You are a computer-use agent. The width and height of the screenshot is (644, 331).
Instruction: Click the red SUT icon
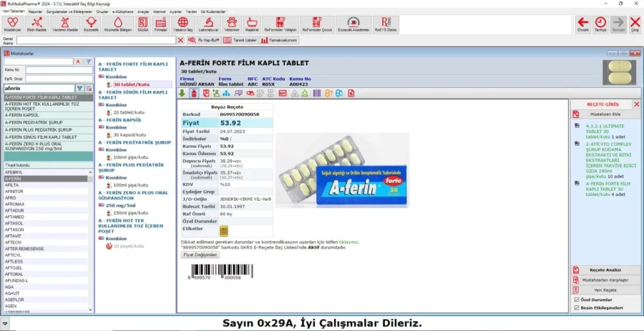[282, 94]
